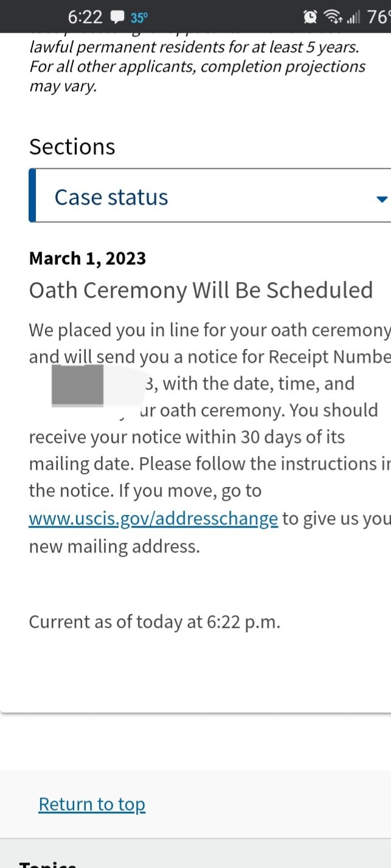Click the receive your notice within 30 days text

(187, 436)
